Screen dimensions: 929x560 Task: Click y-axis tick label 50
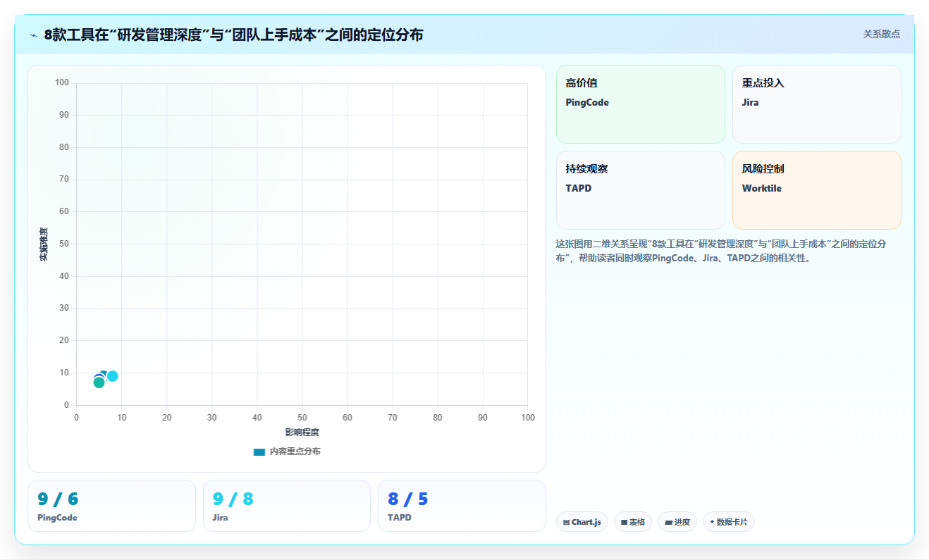[x=64, y=244]
